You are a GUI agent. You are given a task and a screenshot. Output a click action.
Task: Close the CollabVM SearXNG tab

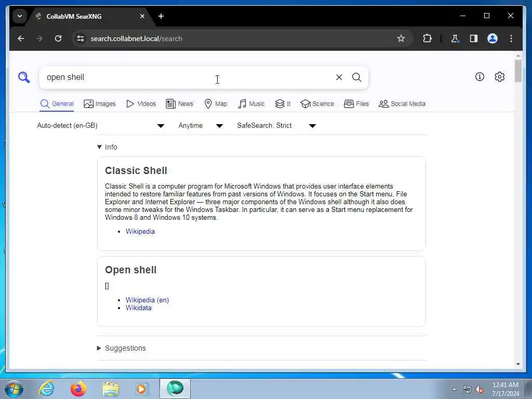(142, 16)
